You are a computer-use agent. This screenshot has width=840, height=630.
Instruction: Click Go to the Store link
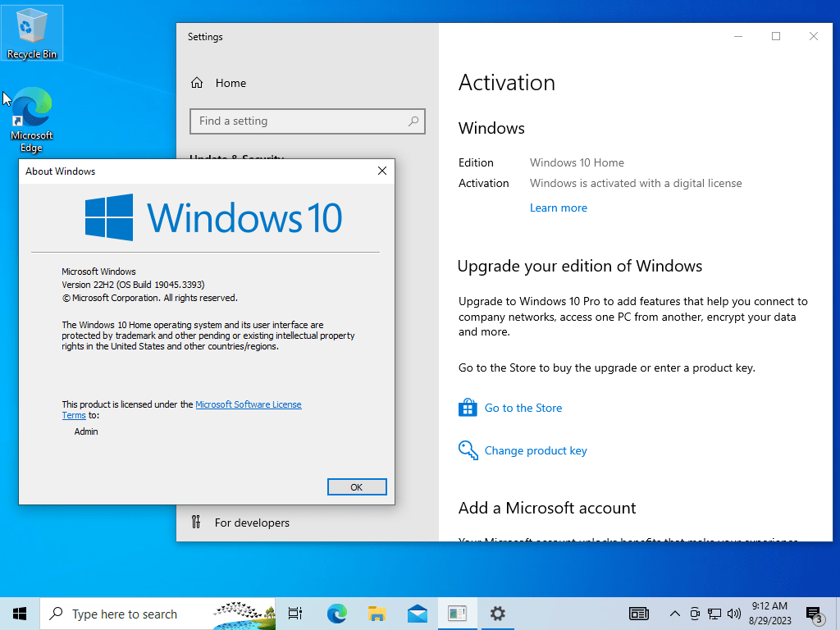point(523,408)
